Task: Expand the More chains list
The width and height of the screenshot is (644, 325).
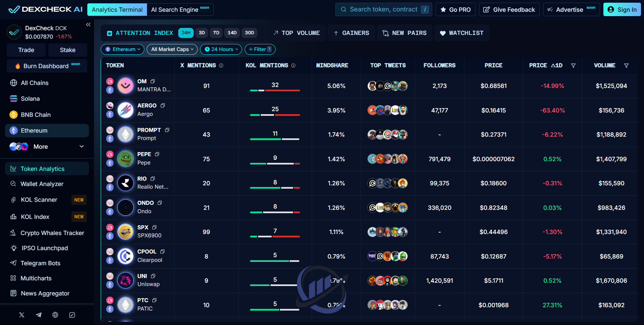Action: tap(47, 147)
